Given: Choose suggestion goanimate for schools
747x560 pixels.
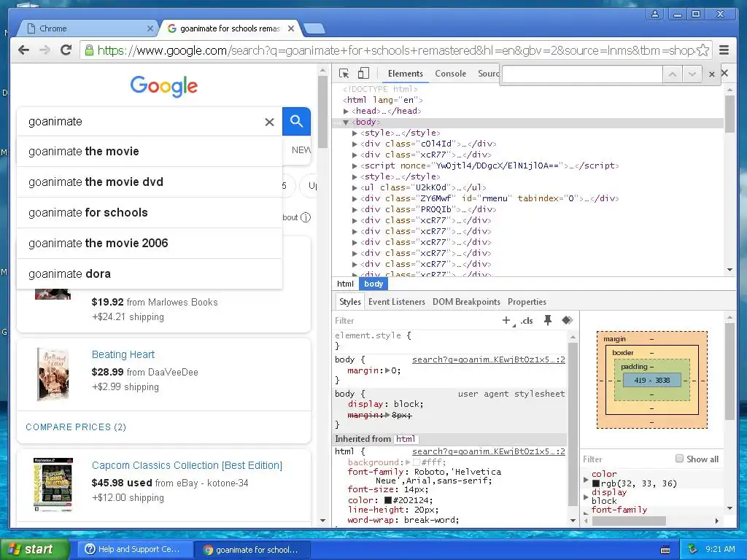Looking at the screenshot, I should click(150, 212).
